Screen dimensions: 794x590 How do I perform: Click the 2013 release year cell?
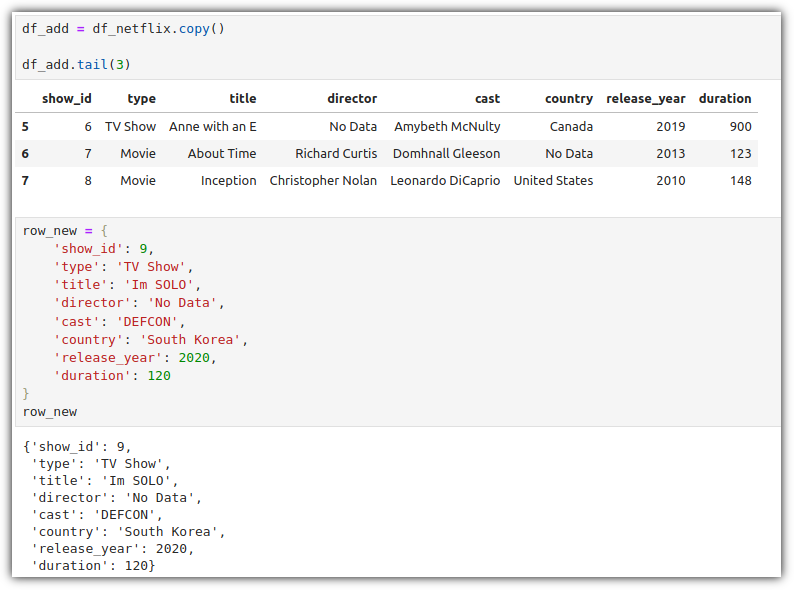(x=670, y=153)
